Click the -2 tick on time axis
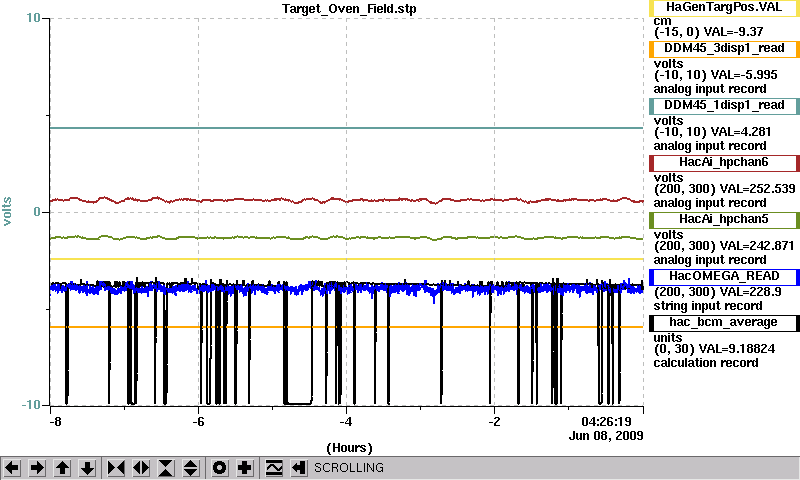This screenshot has width=800, height=480. tap(494, 422)
